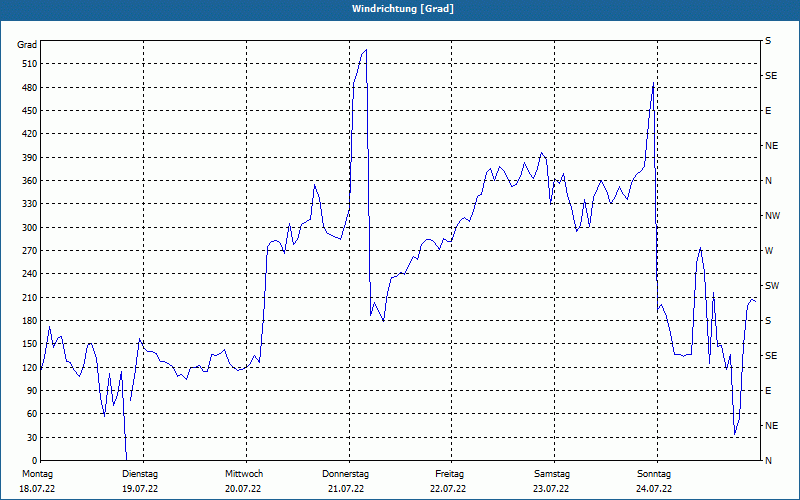Screen dimensions: 800x500
Task: Select the date 20.07.22
Action: coord(243,489)
